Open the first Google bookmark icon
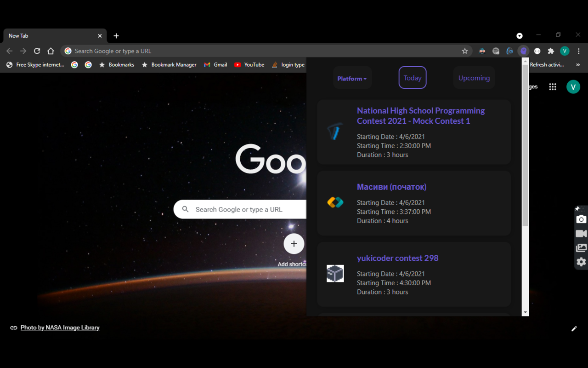 tap(74, 65)
